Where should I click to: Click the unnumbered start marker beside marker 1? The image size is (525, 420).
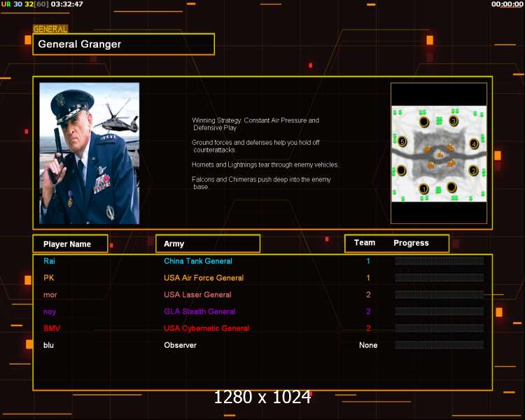[x=451, y=187]
